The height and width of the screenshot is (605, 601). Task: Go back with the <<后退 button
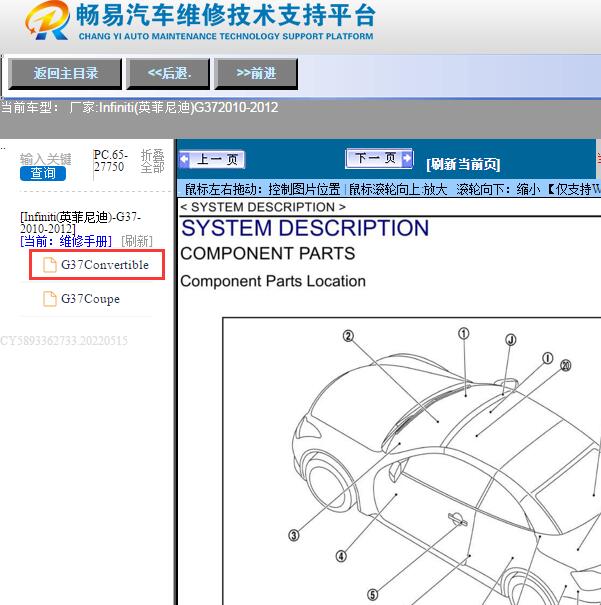(x=169, y=74)
